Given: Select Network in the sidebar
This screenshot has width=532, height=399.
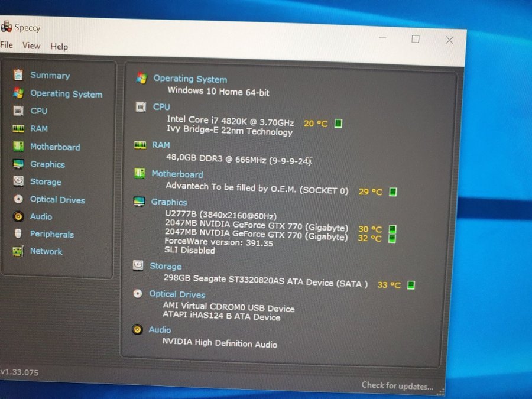Looking at the screenshot, I should (46, 251).
